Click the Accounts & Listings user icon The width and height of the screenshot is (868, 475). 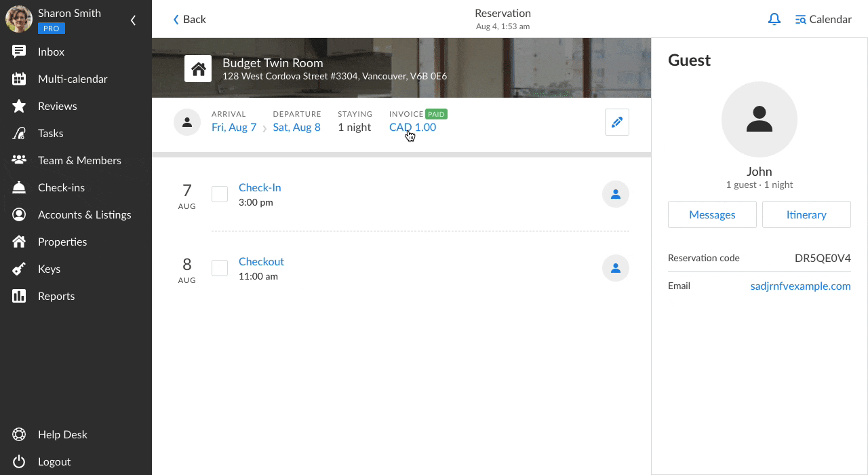[x=19, y=214]
